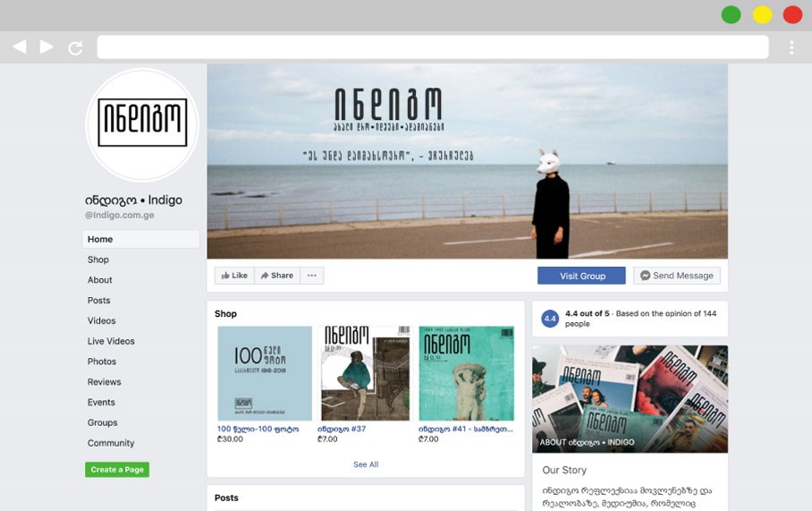Open the ინდიგო #37 magazine link
Viewport: 812px width, 511px height.
pos(342,429)
